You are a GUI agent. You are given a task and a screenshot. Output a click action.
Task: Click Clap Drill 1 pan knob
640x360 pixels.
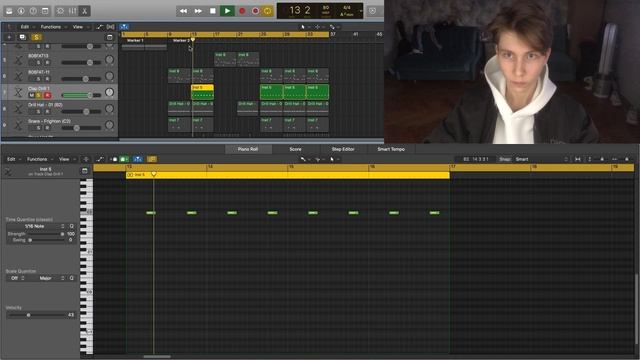click(x=109, y=92)
